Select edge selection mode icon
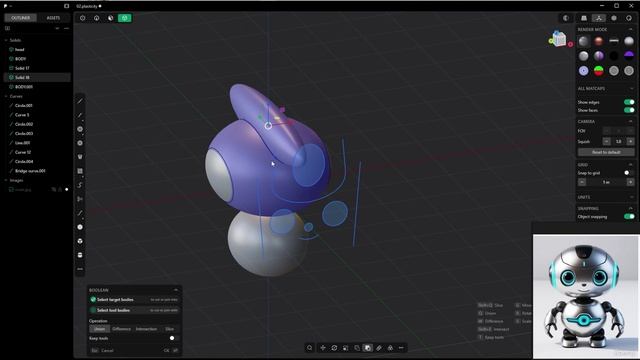 tap(97, 18)
